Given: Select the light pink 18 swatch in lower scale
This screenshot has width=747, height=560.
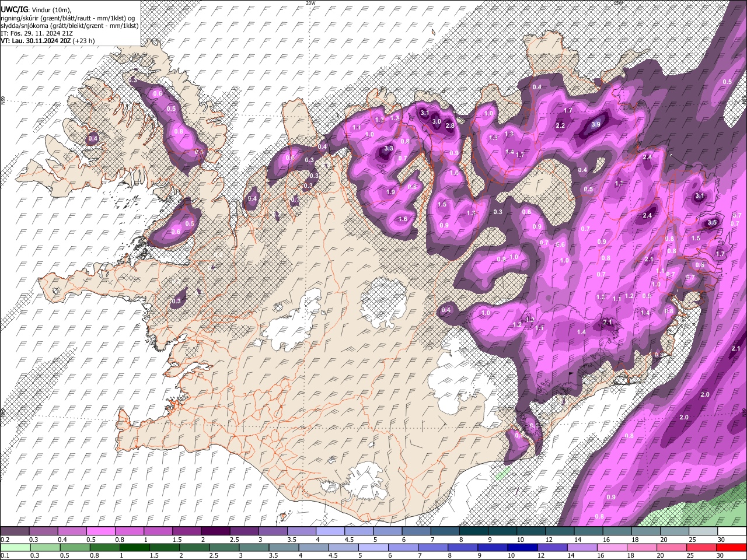Looking at the screenshot, I should [x=641, y=547].
